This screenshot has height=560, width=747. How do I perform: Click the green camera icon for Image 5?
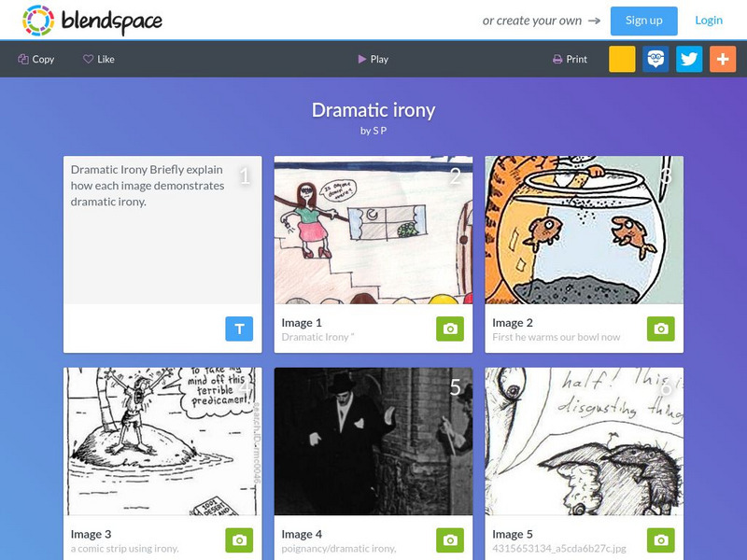click(x=661, y=540)
